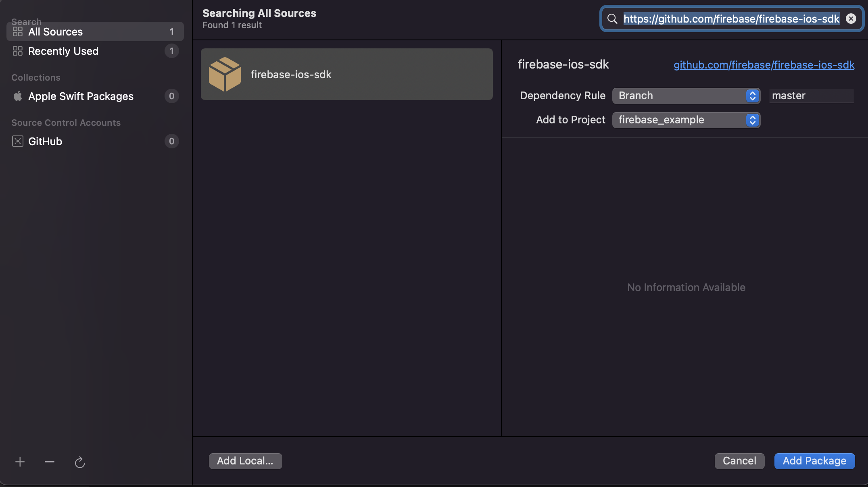Image resolution: width=868 pixels, height=487 pixels.
Task: Open the Dependency Rule Branch dropdown
Action: [686, 96]
